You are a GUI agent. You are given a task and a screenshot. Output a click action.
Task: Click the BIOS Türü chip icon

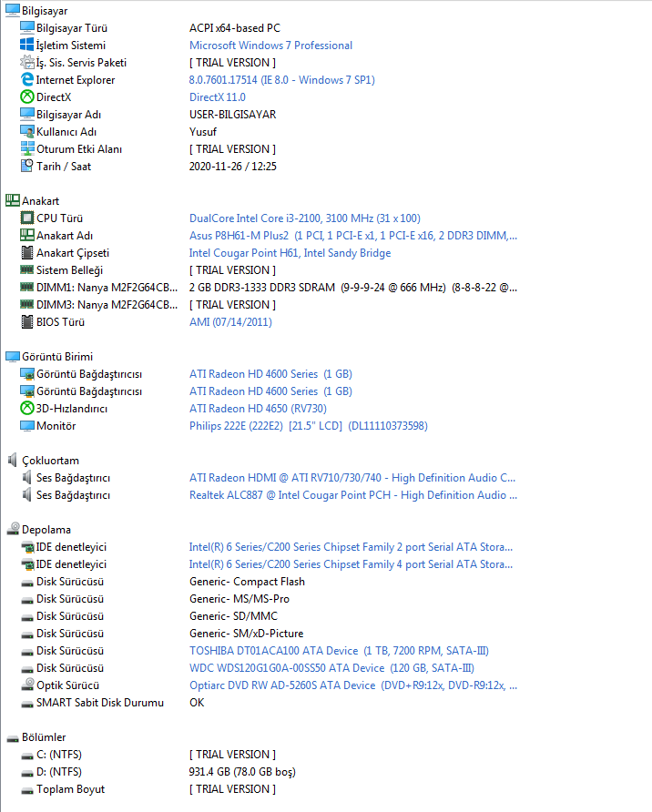(x=27, y=321)
